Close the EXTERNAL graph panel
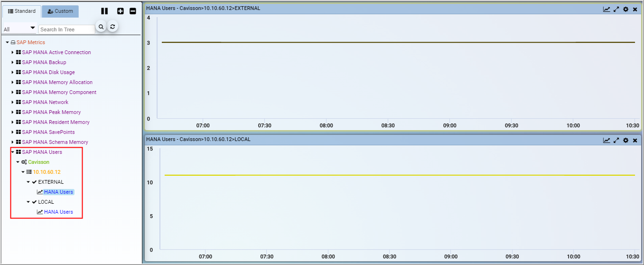This screenshot has width=644, height=265. click(x=635, y=9)
